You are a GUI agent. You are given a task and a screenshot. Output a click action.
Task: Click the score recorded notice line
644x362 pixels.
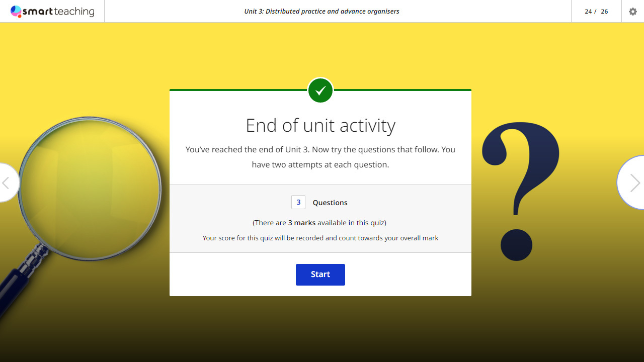320,238
